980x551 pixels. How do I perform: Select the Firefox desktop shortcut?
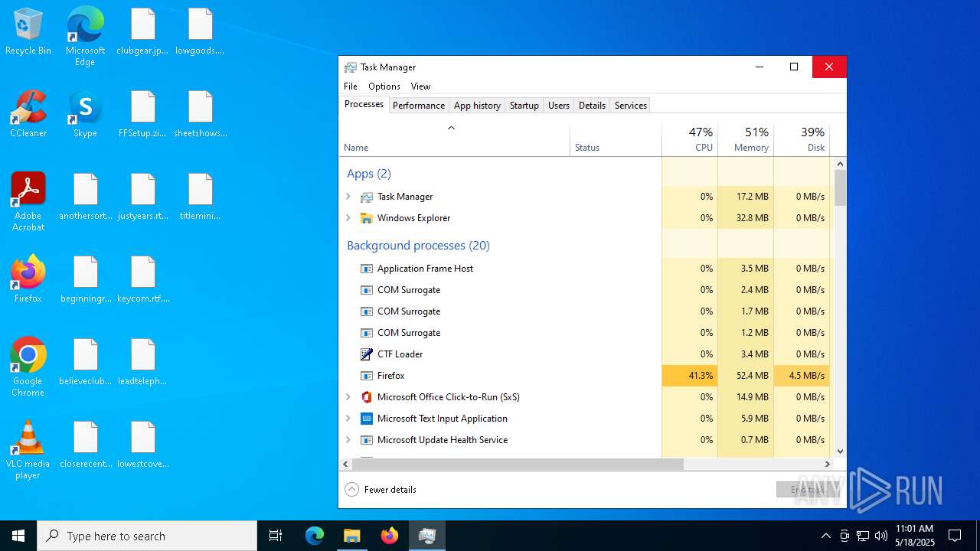point(28,279)
